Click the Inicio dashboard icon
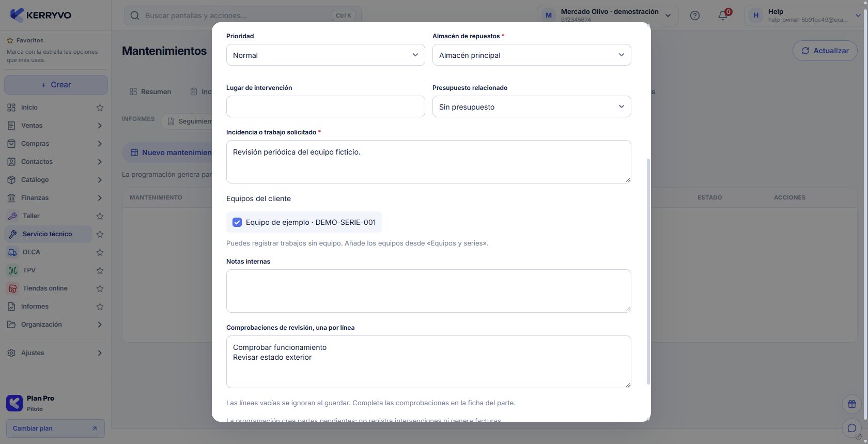The height and width of the screenshot is (444, 868). tap(11, 108)
